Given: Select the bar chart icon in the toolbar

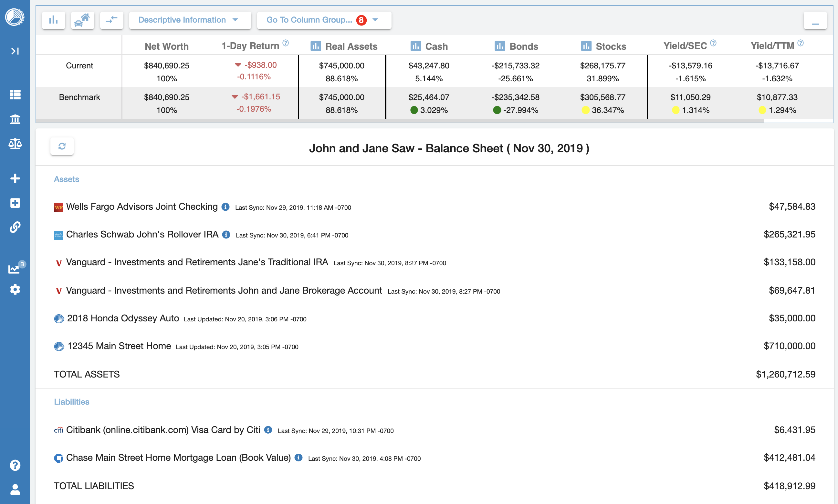Looking at the screenshot, I should point(53,20).
